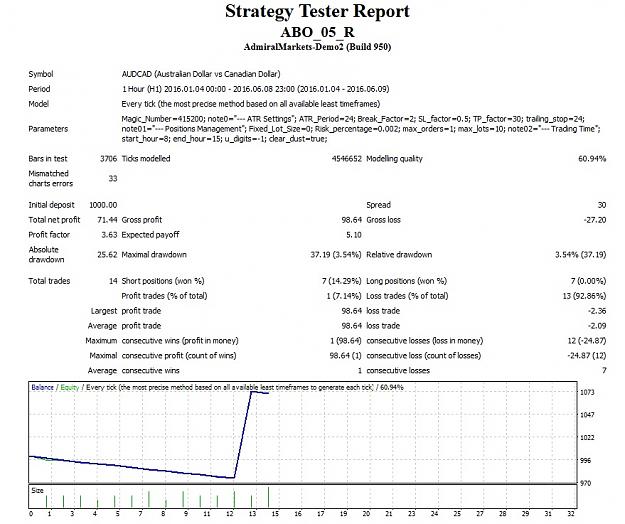Click the Expected payoff value 5.10
Viewport: 625px width, 524px height.
(x=354, y=235)
